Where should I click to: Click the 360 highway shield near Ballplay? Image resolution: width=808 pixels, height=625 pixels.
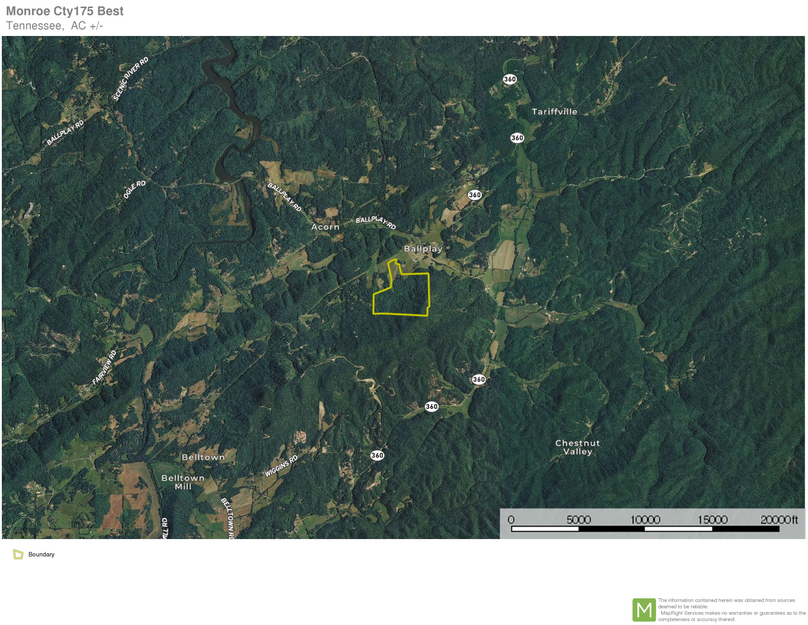tap(473, 194)
